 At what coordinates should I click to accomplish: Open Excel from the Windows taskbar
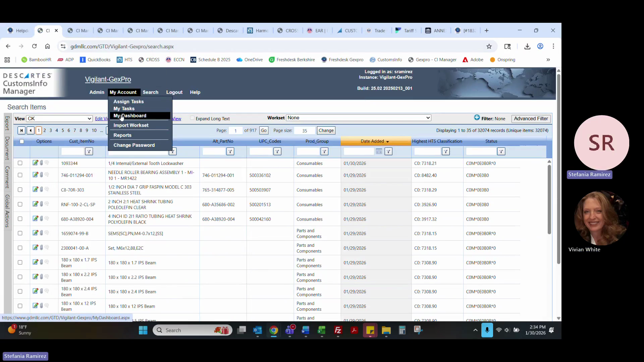[x=321, y=330]
